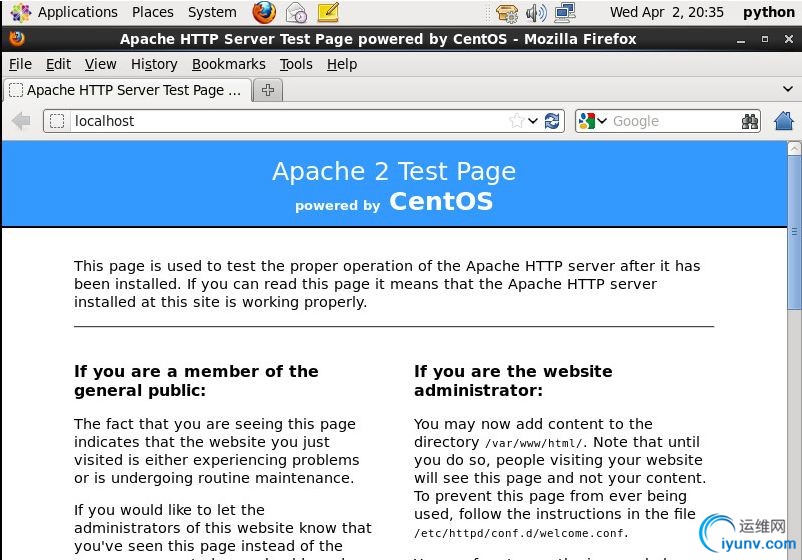Reload the page with refresh icon
802x560 pixels.
552,121
